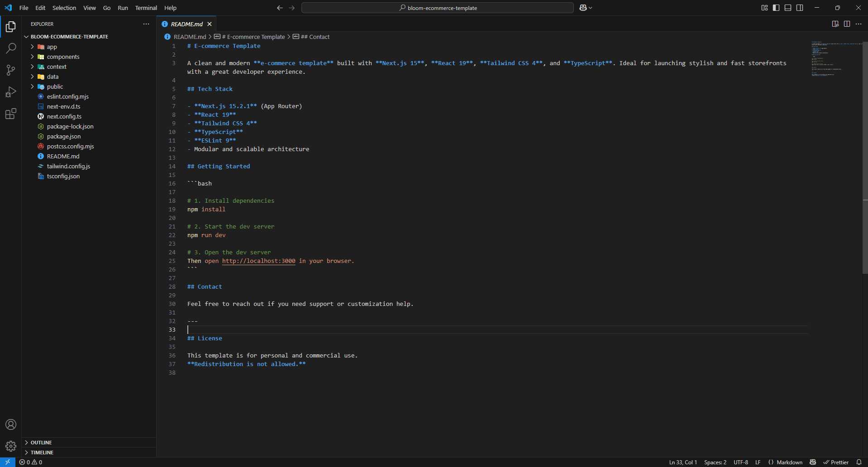Open tsconfig.json file

point(89,176)
